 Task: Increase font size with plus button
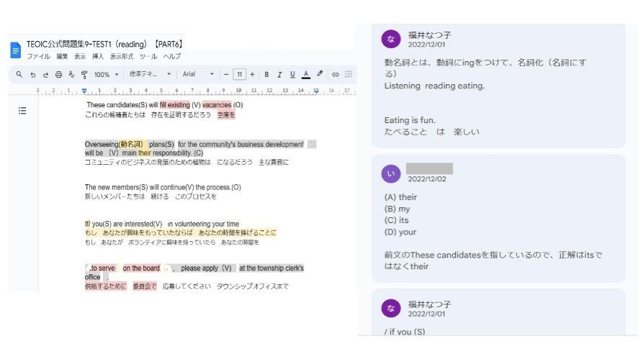(x=252, y=74)
